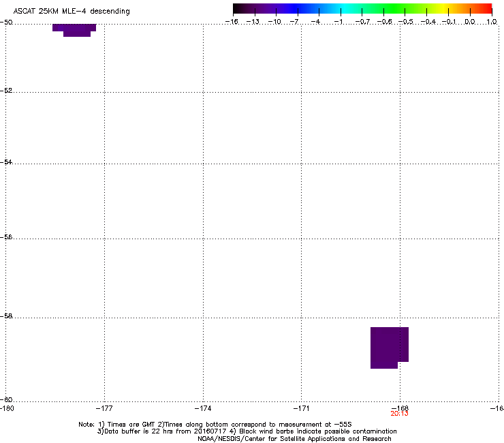Click the -52 latitude axis label
Screen dimensions: 504x443
(x=6, y=91)
